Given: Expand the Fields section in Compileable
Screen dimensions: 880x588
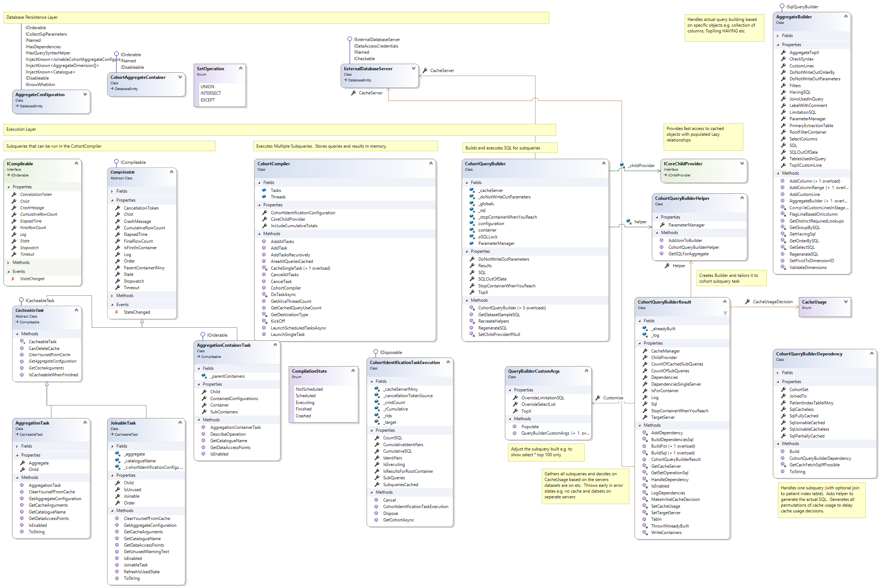Looking at the screenshot, I should tap(112, 191).
